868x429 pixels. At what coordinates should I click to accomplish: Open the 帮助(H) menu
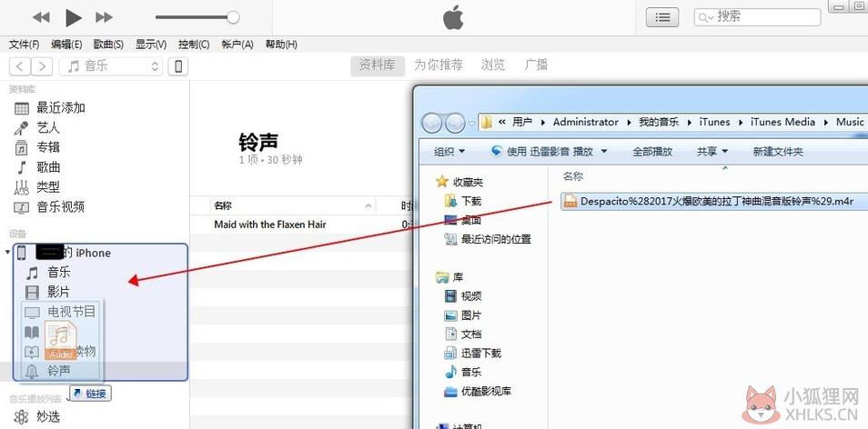pos(281,45)
